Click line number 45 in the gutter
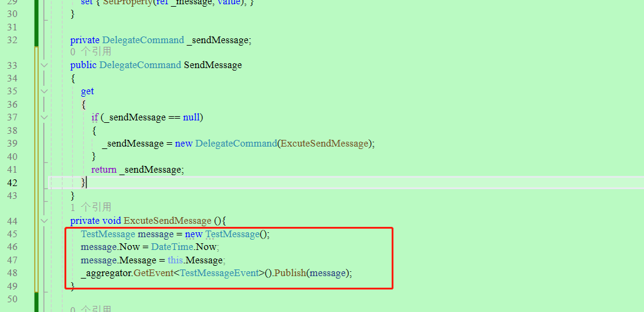Screen dimensions: 644x312 point(12,234)
